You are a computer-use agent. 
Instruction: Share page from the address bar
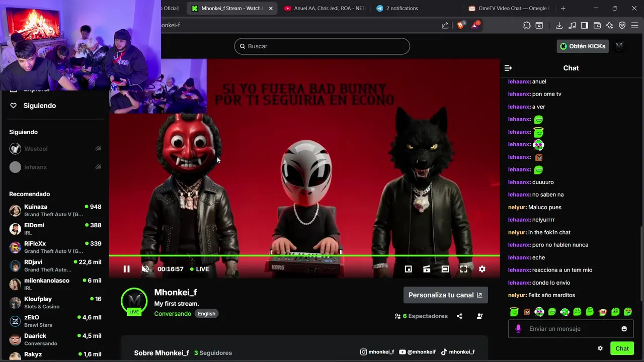[445, 25]
